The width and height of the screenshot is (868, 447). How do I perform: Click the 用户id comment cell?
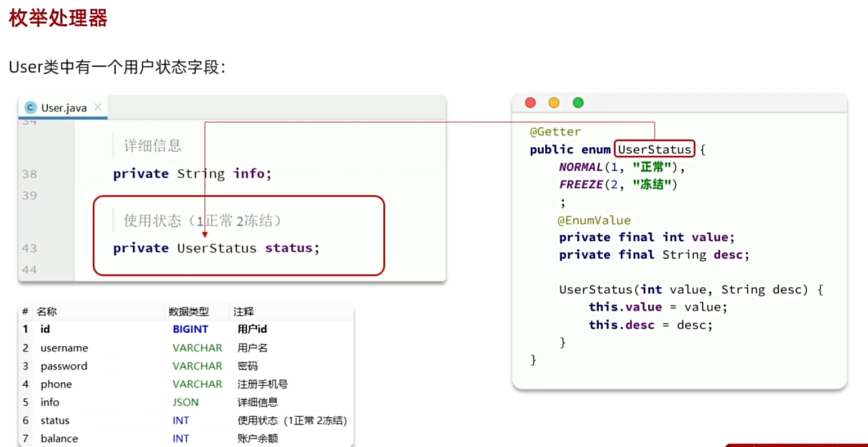click(x=252, y=329)
